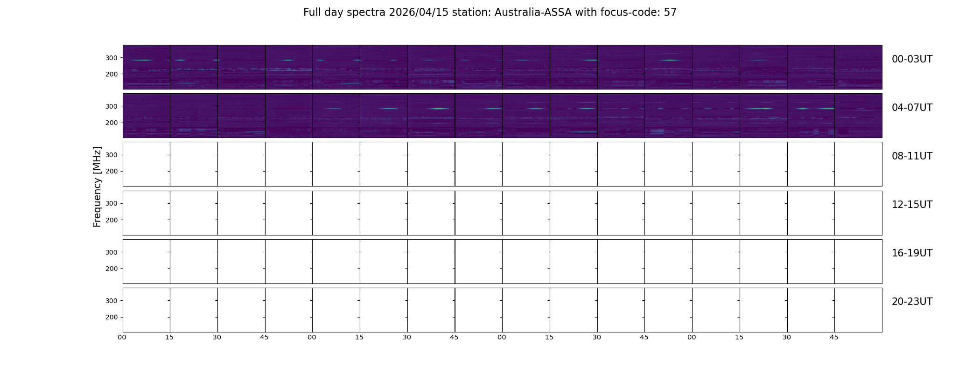This screenshot has width=980, height=373.
Task: Click the 300 tick label of the 00-03UT row
Action: (112, 58)
